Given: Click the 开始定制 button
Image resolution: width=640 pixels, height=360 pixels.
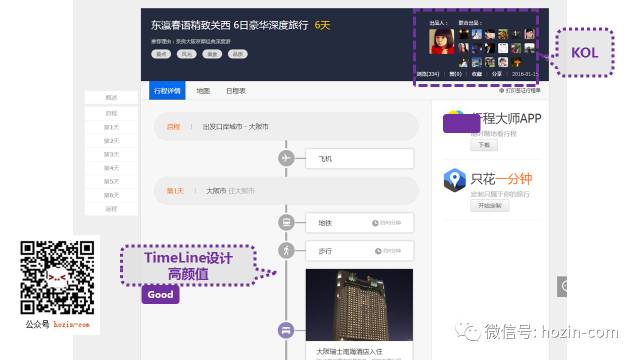Looking at the screenshot, I should [x=490, y=205].
